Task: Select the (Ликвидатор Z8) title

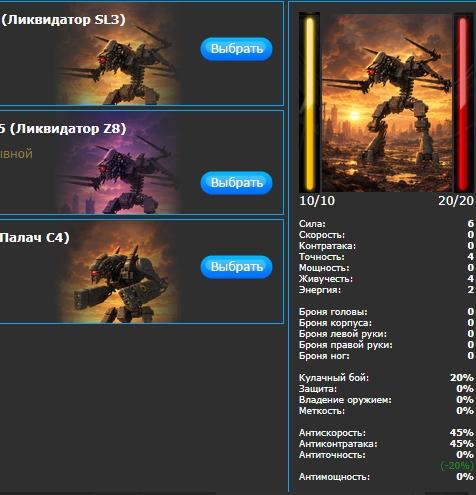Action: 68,129
